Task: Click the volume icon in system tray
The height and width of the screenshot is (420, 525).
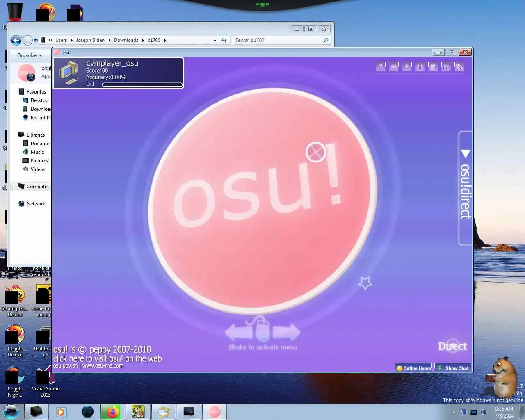Action: tap(484, 412)
